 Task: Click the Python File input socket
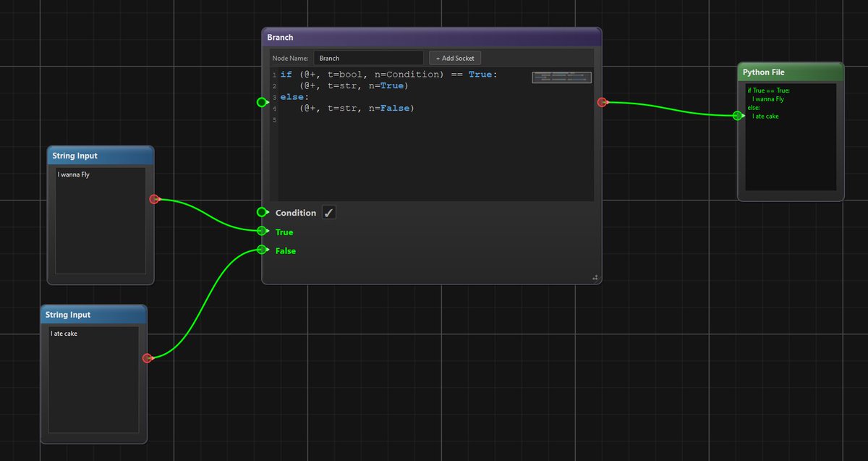coord(737,116)
